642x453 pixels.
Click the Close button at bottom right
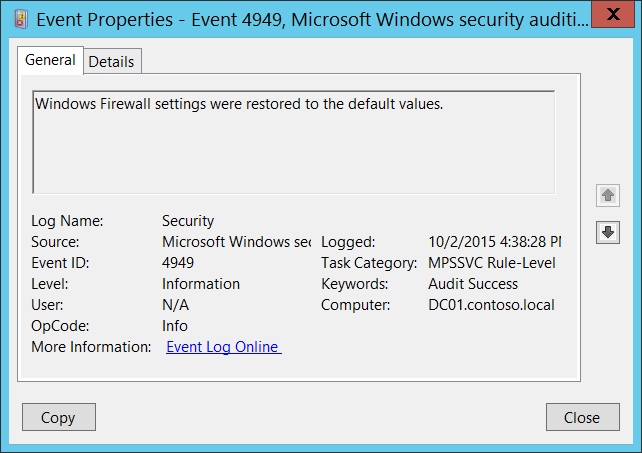click(581, 417)
